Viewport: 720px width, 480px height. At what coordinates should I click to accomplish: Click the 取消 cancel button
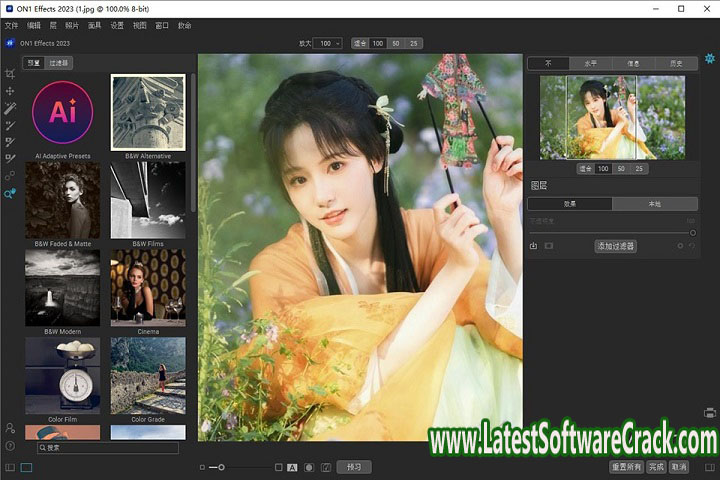[x=679, y=467]
